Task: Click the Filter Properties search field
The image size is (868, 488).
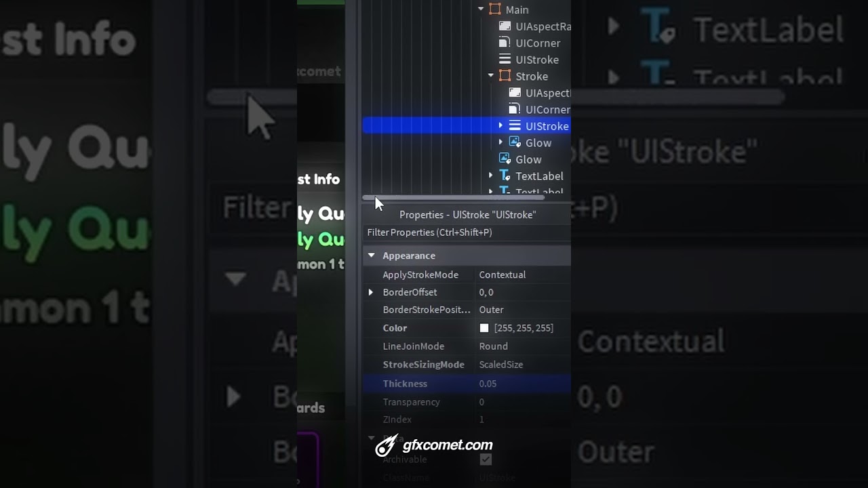Action: coord(467,232)
